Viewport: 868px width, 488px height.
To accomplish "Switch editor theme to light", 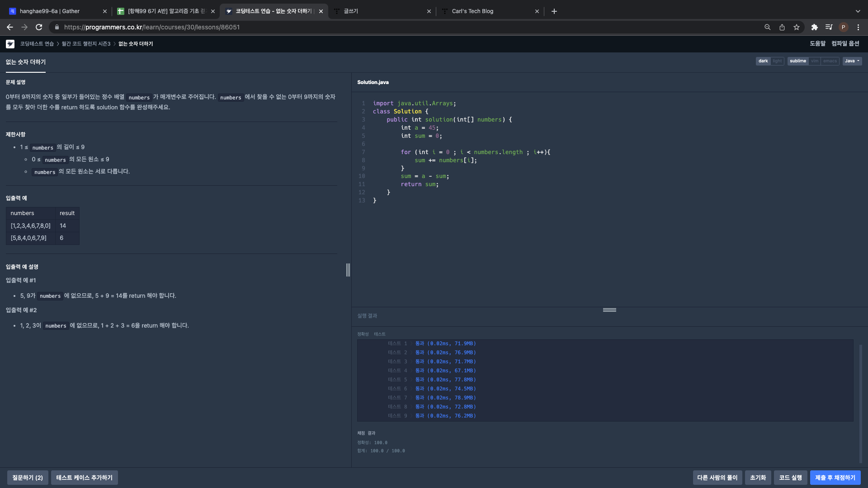I will point(777,61).
